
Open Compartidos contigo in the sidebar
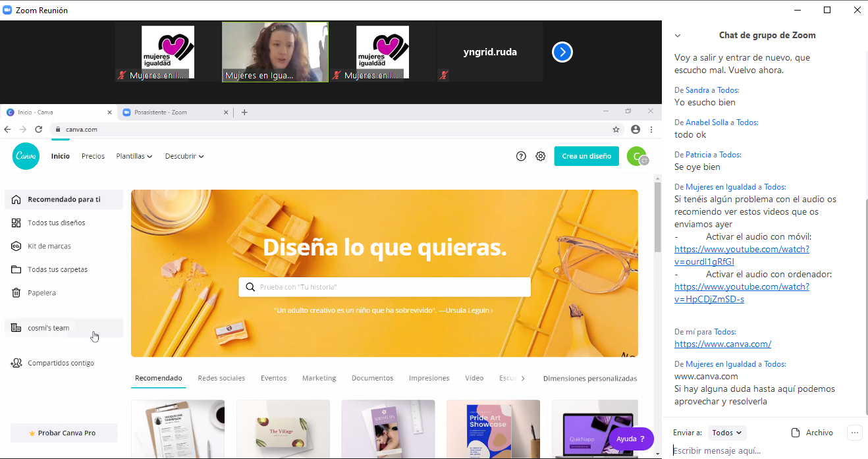click(64, 363)
